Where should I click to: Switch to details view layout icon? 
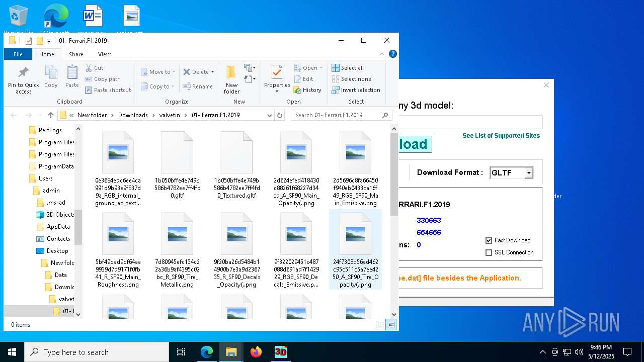tap(380, 325)
